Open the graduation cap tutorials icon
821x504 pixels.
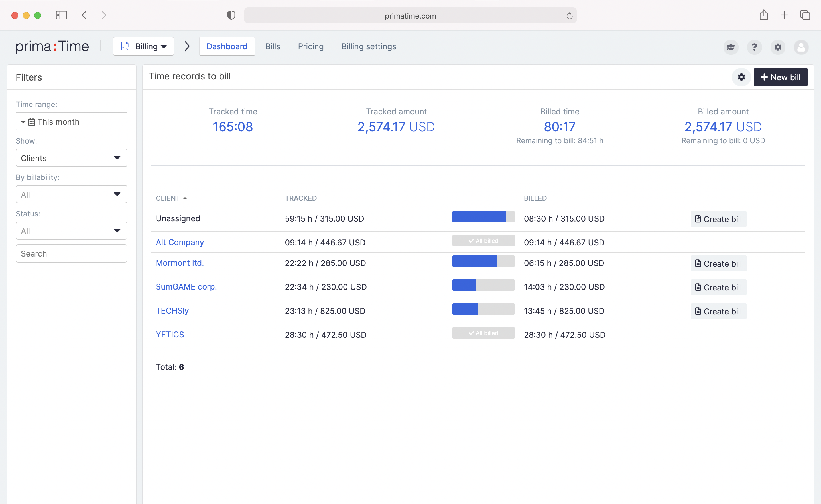(x=731, y=47)
